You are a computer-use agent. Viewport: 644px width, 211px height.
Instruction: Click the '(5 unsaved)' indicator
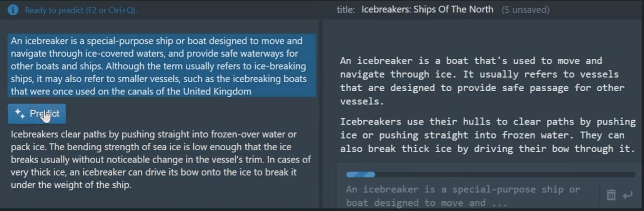(x=525, y=10)
